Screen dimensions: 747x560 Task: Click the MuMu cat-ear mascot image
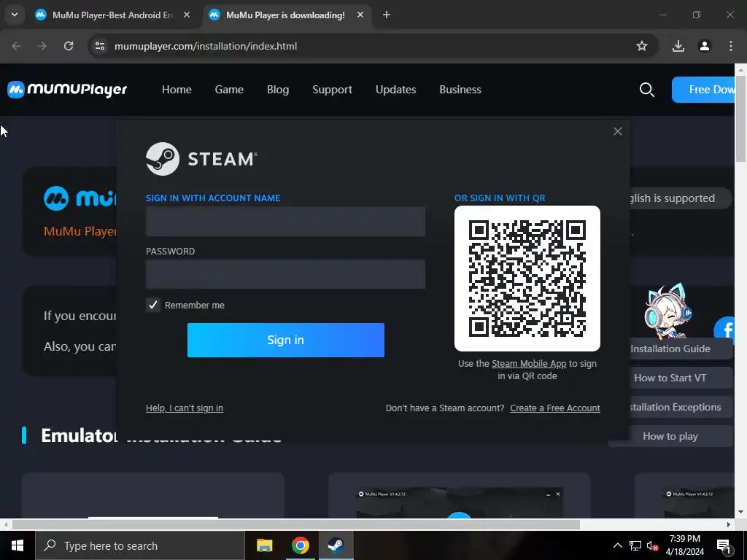point(668,311)
